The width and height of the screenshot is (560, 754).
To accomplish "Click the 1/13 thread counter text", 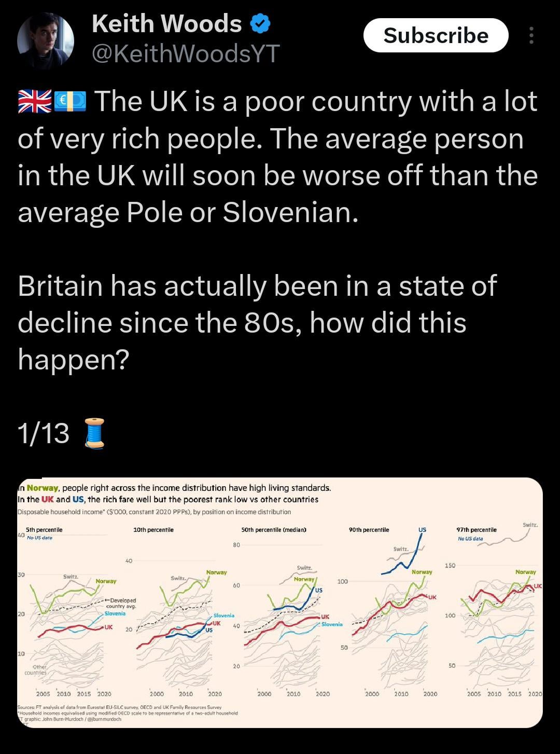I will click(43, 433).
